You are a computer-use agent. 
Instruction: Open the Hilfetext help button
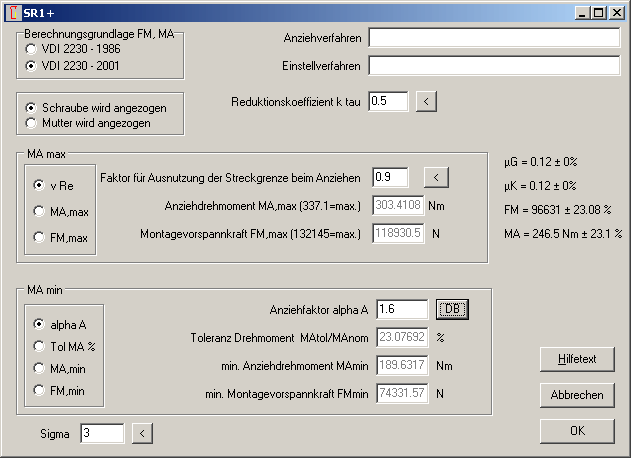coord(577,359)
